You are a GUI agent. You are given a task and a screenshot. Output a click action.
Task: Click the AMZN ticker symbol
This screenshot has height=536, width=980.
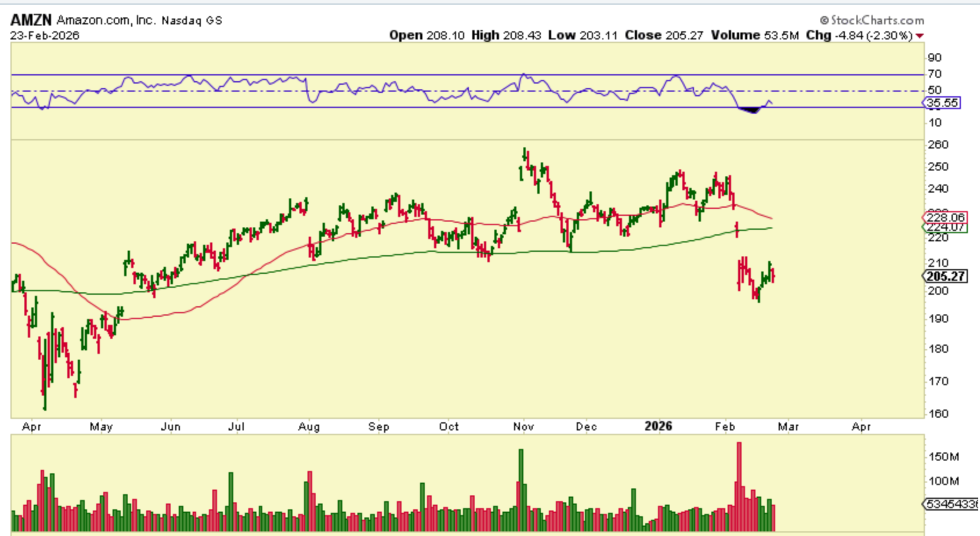click(x=31, y=20)
